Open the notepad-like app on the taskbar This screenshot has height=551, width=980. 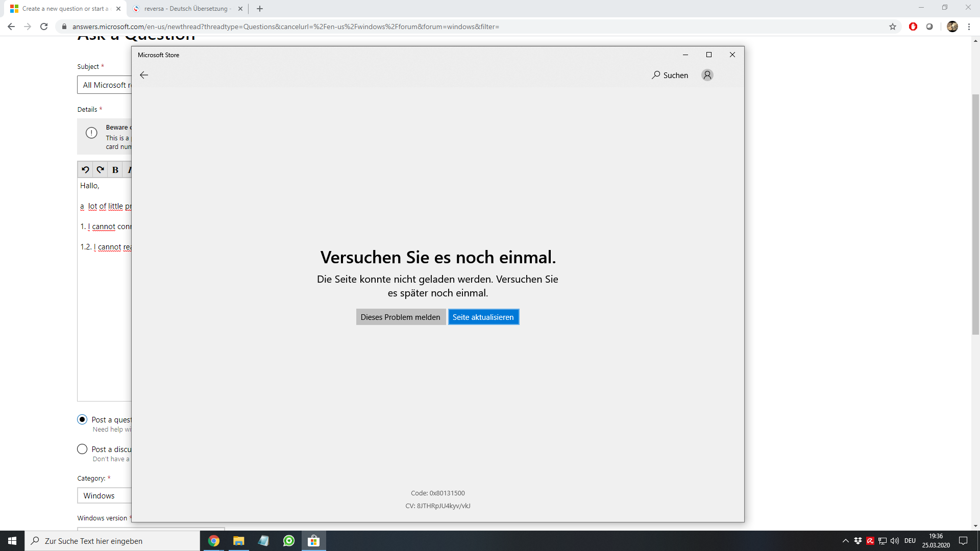click(263, 541)
